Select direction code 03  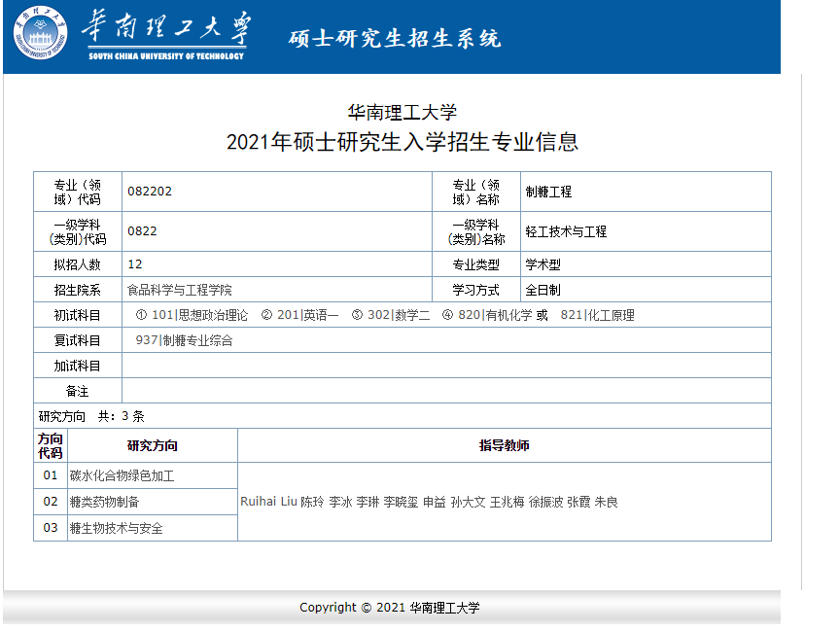tap(51, 528)
